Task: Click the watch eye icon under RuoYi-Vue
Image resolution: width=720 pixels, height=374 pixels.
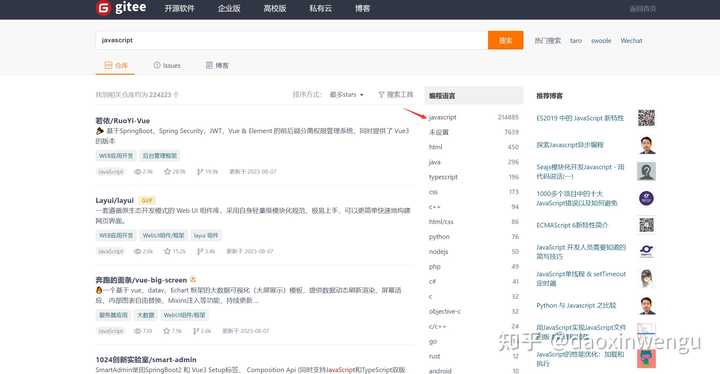Action: coord(138,172)
